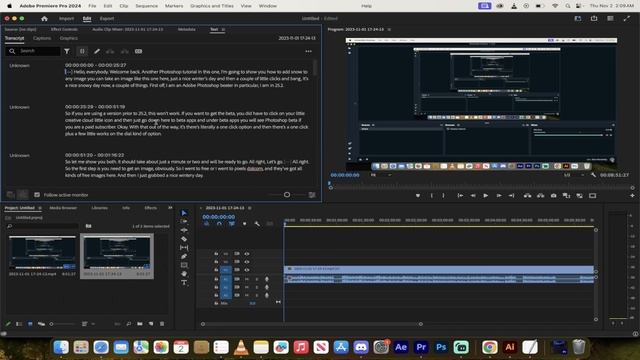Open the timeline display settings wrench
Screen dimensions: 640x360
[257, 224]
